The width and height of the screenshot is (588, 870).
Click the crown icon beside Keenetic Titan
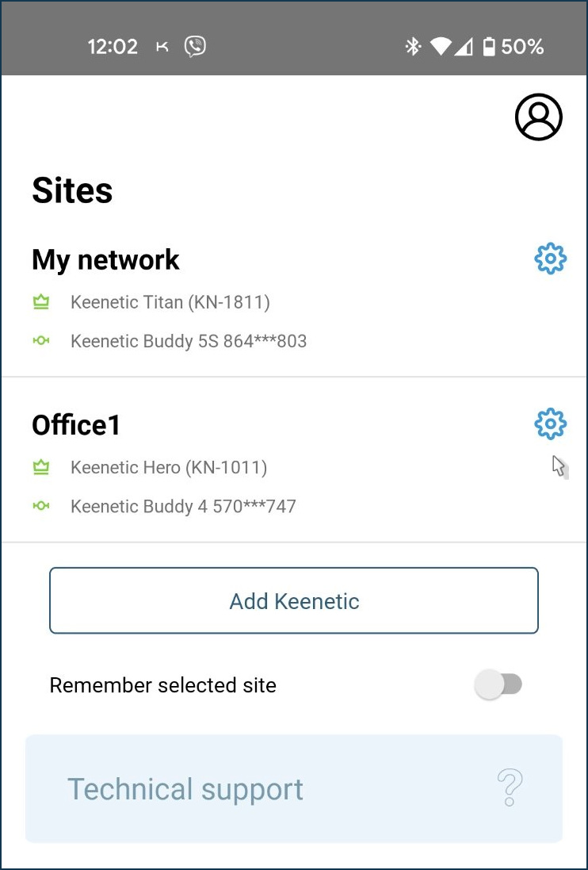40,302
